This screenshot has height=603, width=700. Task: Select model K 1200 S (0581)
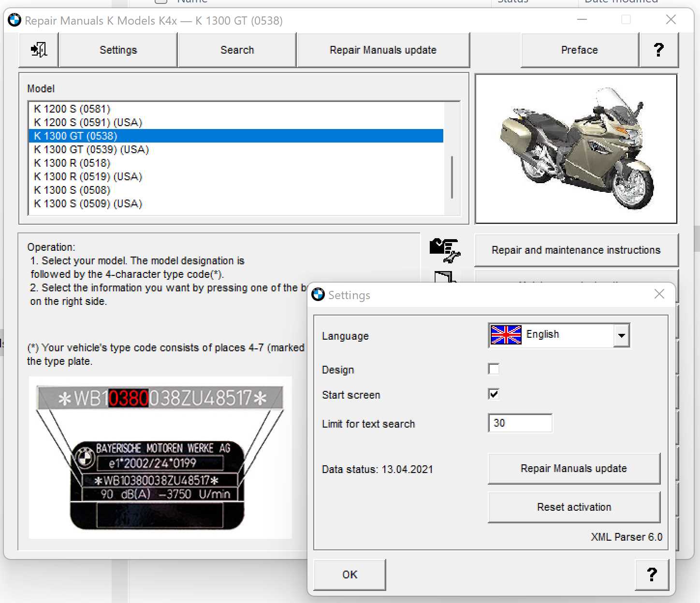pyautogui.click(x=236, y=109)
